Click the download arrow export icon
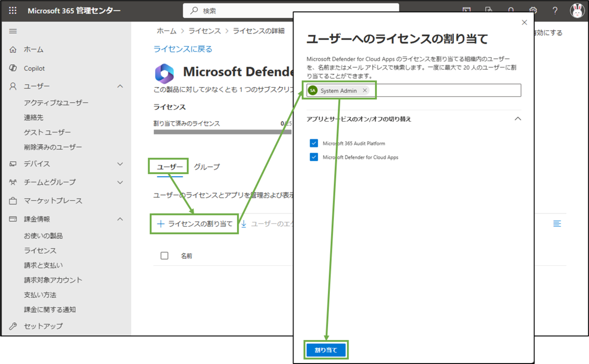Screen dimensions: 589x364 [x=243, y=224]
